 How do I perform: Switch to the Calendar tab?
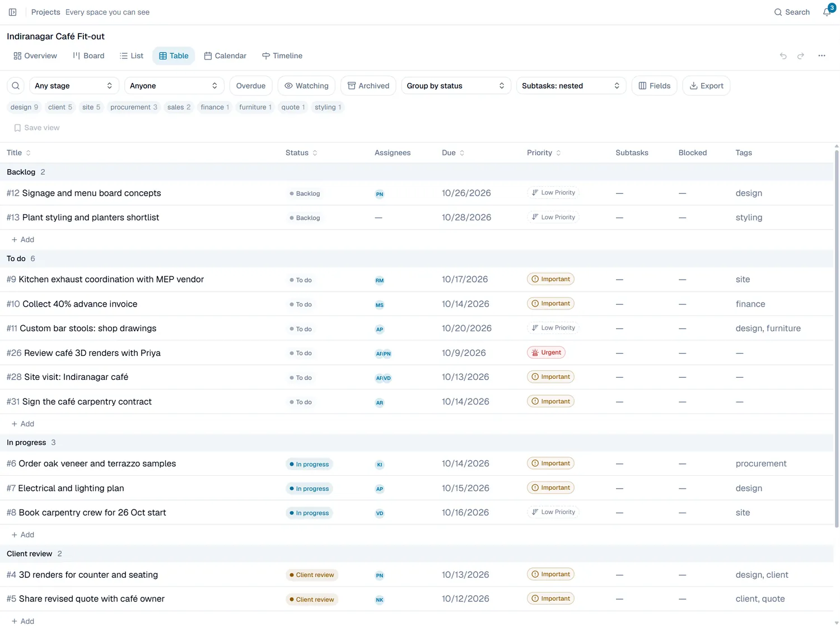coord(225,56)
